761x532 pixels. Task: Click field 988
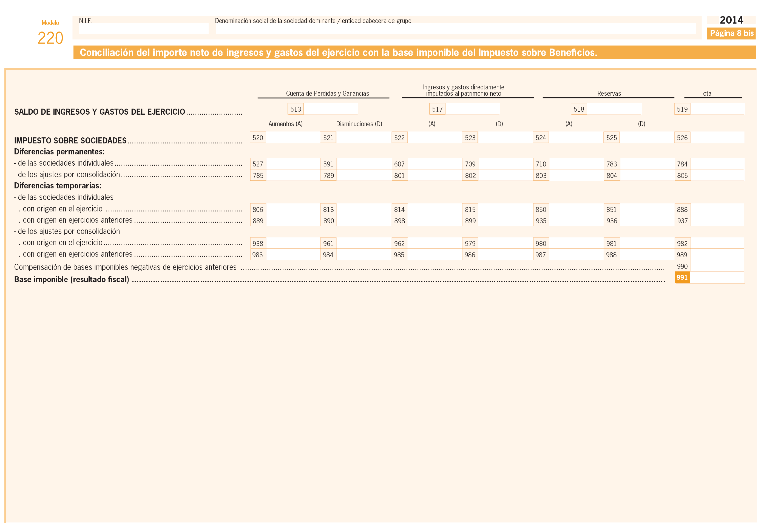(647, 254)
